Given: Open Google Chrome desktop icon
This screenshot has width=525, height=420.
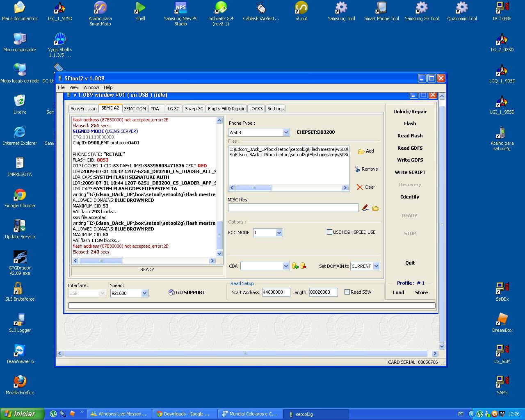Looking at the screenshot, I should 20,198.
